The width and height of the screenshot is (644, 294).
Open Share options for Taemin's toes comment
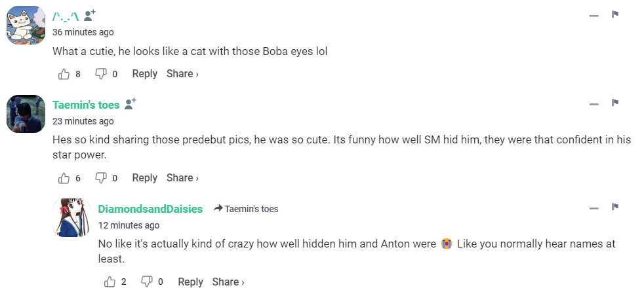pyautogui.click(x=182, y=178)
